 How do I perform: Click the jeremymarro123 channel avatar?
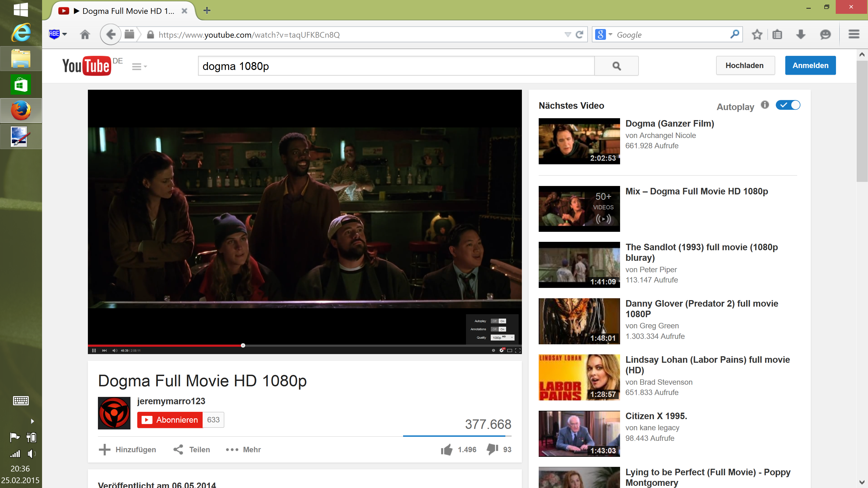[114, 413]
